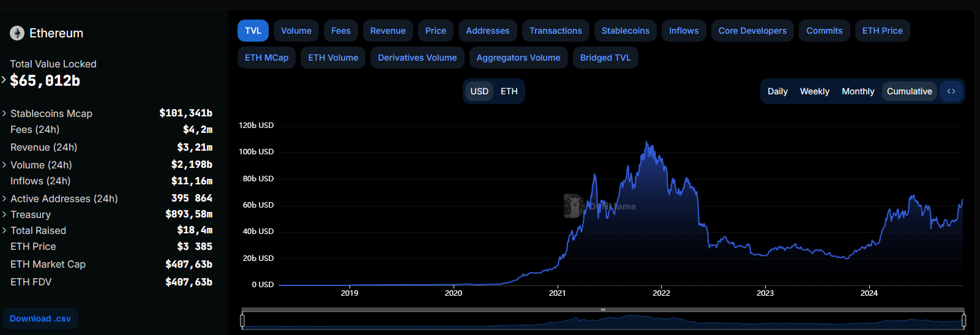This screenshot has height=335, width=980.
Task: Click the Ethereum title text
Action: (56, 33)
